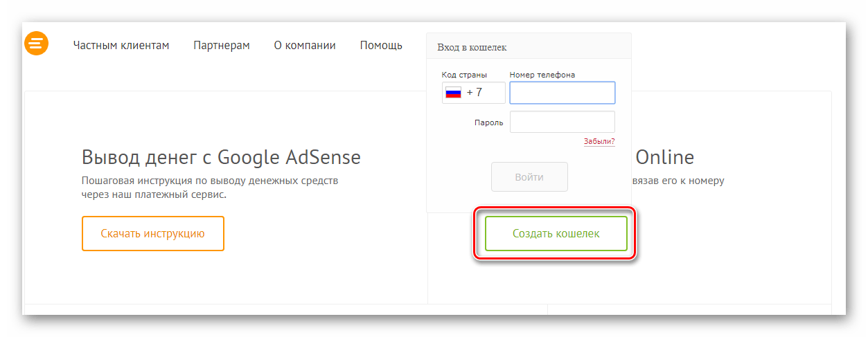Screen dimensions: 868x337
Task: Follow the Забыли? password recovery link
Action: pos(599,142)
